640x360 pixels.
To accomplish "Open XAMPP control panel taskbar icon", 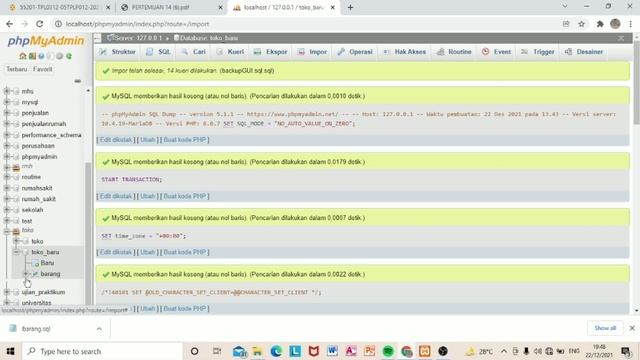I will click(424, 351).
